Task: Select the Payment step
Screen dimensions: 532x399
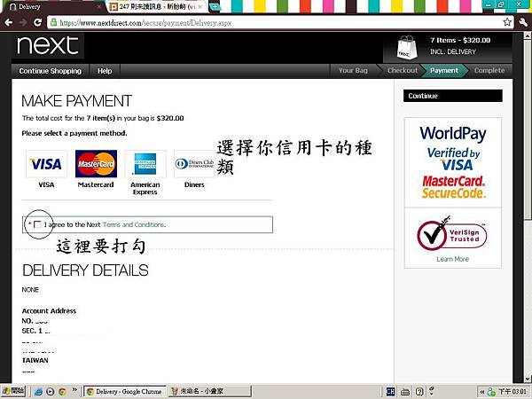Action: tap(444, 71)
